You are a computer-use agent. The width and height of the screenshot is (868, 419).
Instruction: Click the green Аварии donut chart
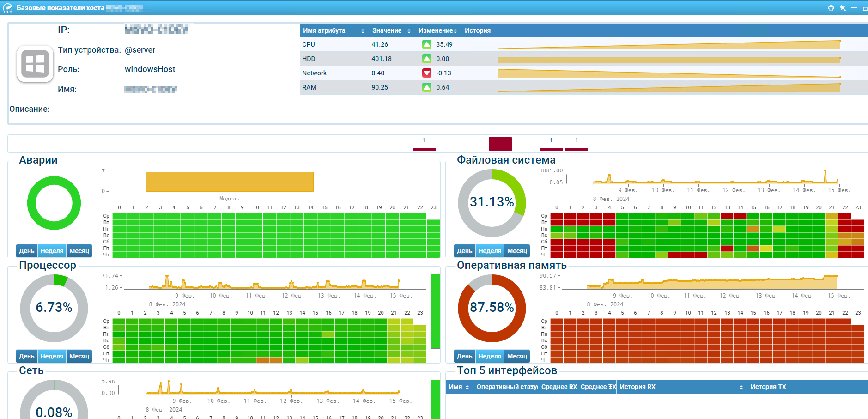(x=54, y=203)
